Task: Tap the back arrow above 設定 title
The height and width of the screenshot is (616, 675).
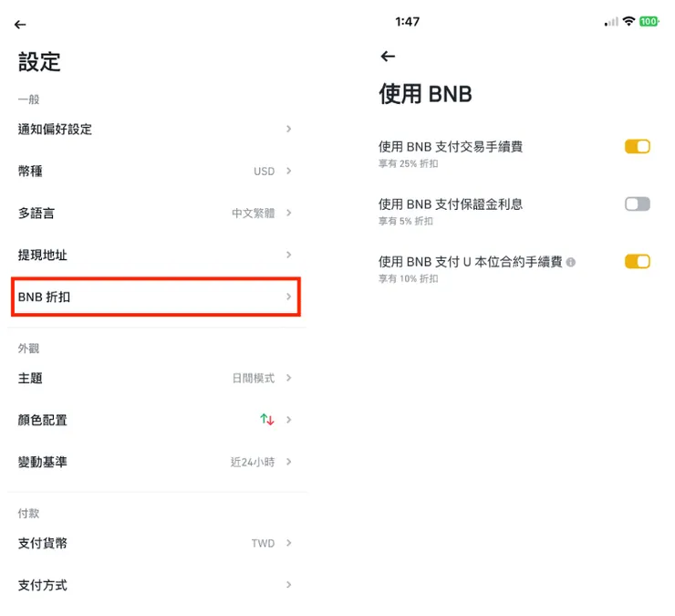Action: (20, 25)
